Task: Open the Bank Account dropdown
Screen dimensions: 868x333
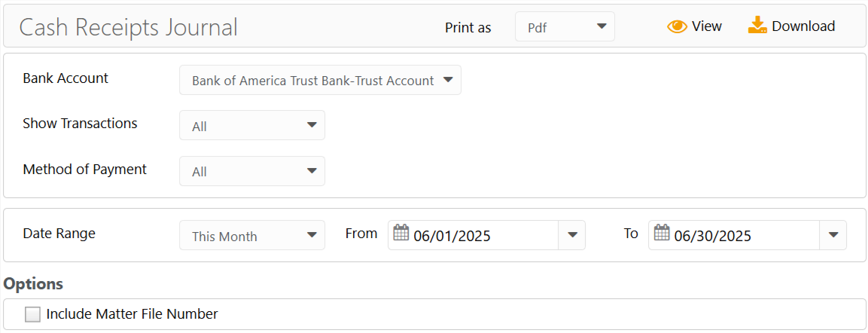Action: (x=320, y=81)
